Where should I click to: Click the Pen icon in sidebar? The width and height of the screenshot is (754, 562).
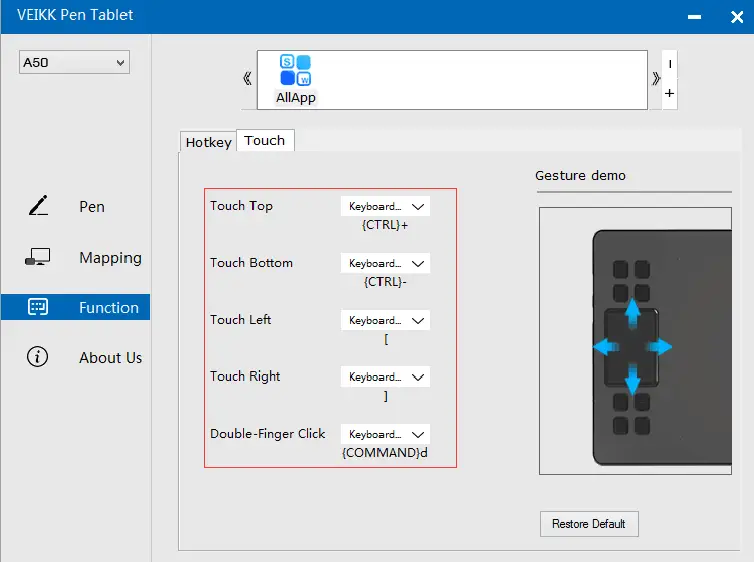pyautogui.click(x=38, y=207)
